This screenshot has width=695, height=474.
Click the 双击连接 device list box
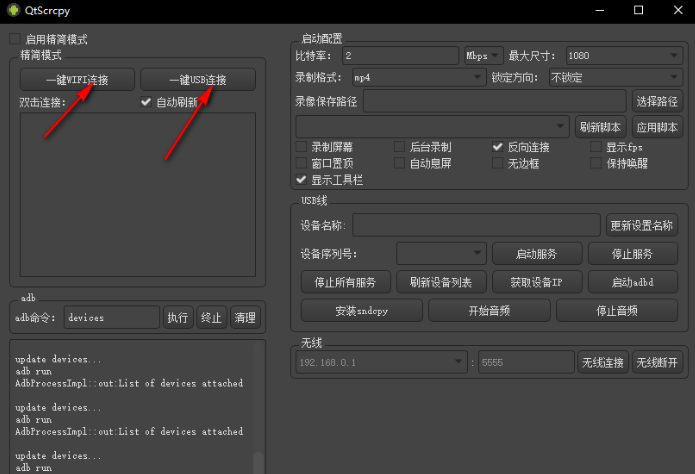[x=138, y=194]
